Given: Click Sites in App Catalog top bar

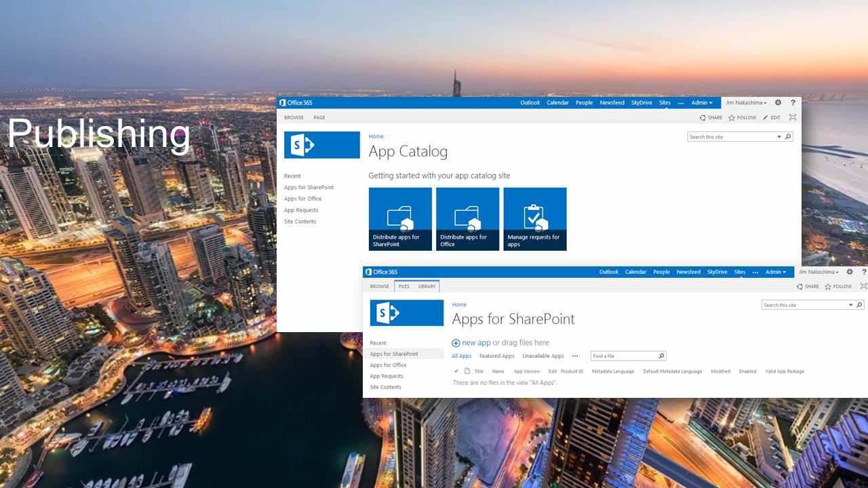Looking at the screenshot, I should coord(665,103).
